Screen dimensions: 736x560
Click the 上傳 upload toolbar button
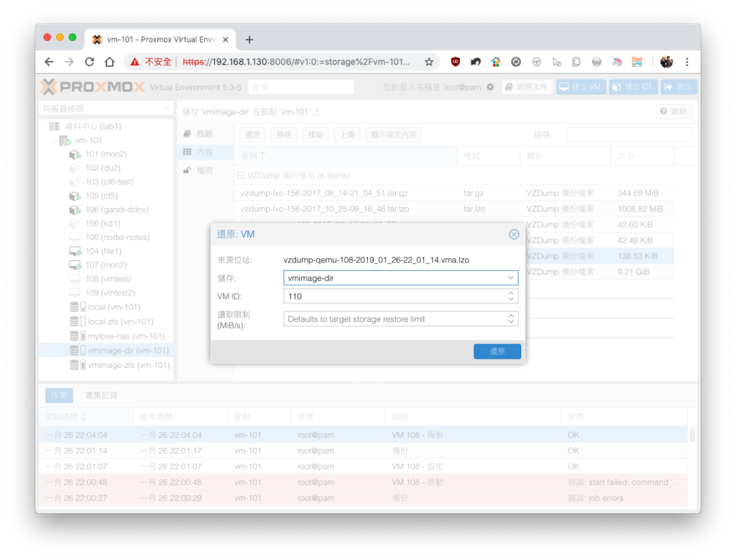coord(347,134)
